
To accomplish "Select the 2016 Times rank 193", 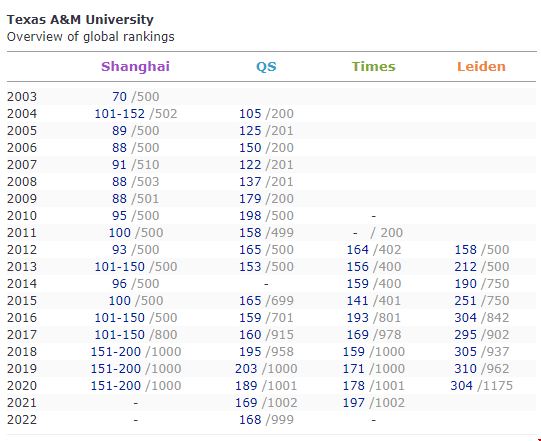I will coord(357,317).
